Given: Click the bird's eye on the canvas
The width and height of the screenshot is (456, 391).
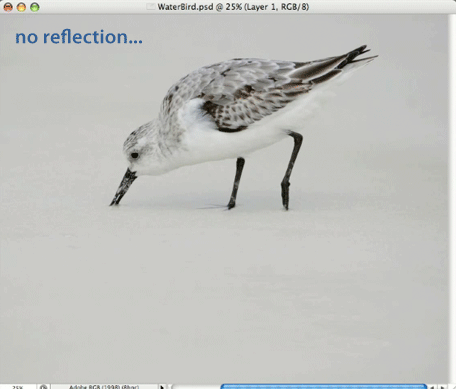Looking at the screenshot, I should click(134, 155).
